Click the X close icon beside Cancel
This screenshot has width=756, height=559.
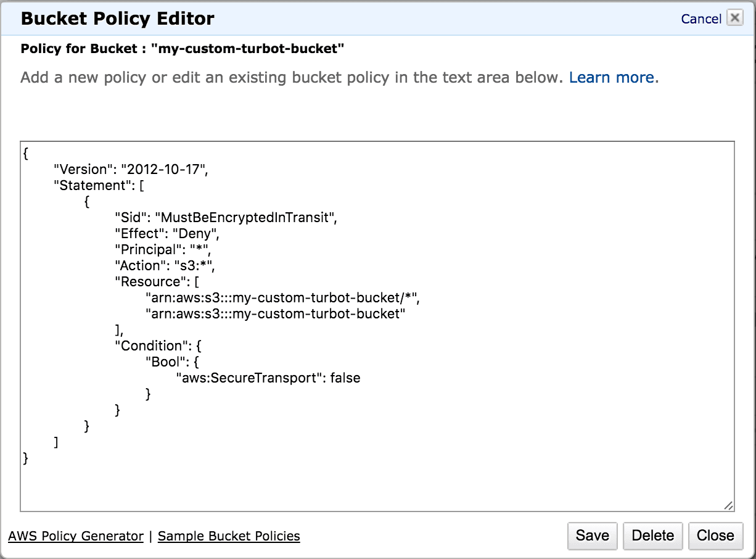734,18
